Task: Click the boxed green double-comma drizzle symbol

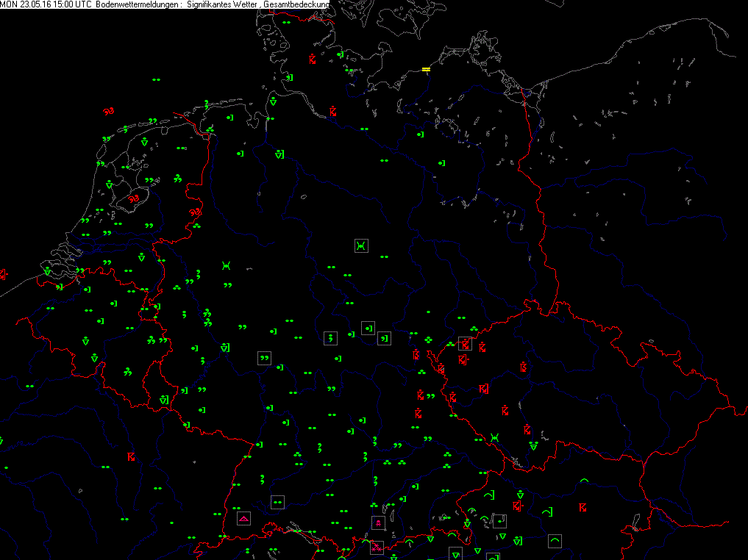Action: (x=264, y=358)
